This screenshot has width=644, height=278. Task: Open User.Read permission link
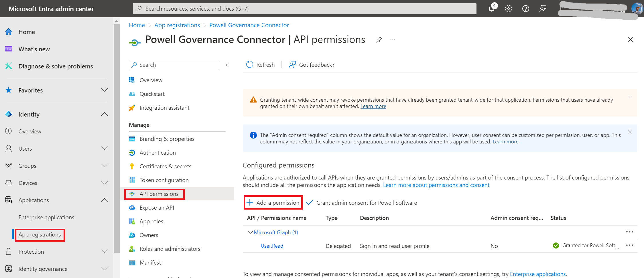pyautogui.click(x=272, y=246)
